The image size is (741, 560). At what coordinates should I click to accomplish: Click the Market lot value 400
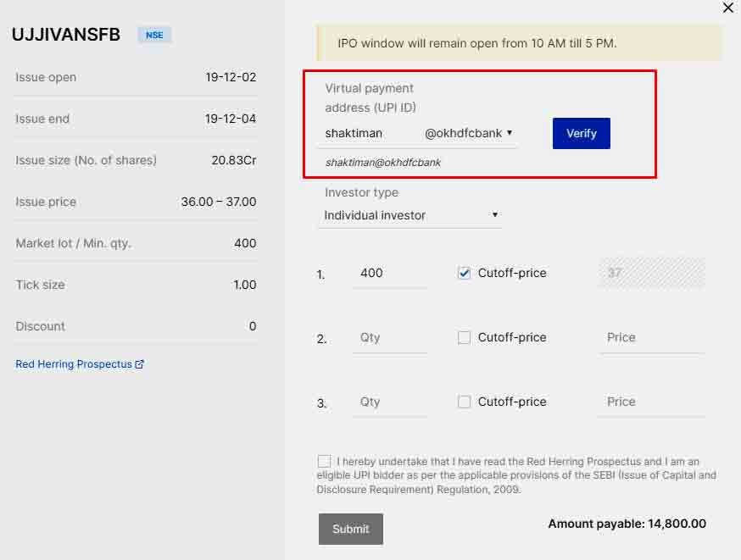point(245,243)
